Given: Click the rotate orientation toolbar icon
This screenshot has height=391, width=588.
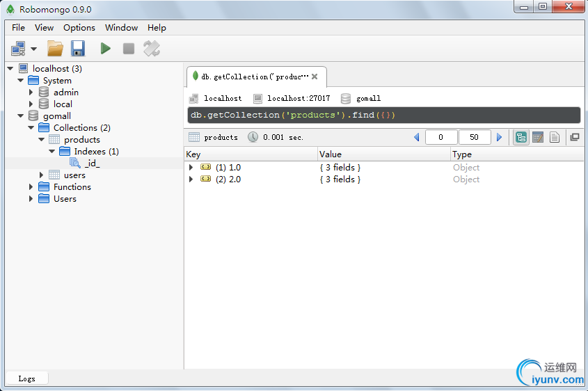Looking at the screenshot, I should click(x=152, y=49).
